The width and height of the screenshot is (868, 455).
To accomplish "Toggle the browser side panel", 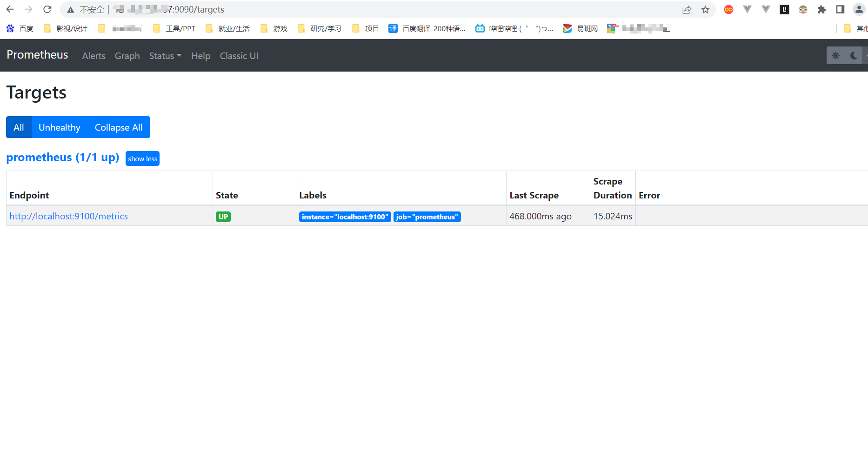I will [840, 10].
